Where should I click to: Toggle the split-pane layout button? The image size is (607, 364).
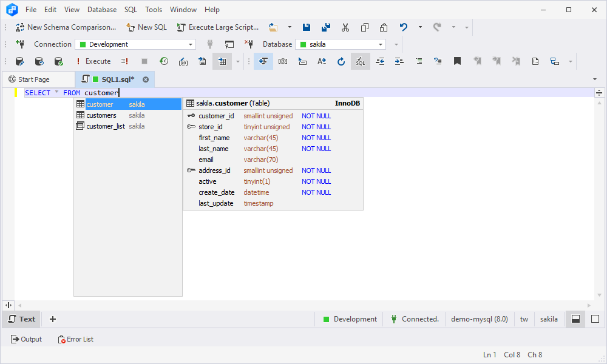[575, 319]
